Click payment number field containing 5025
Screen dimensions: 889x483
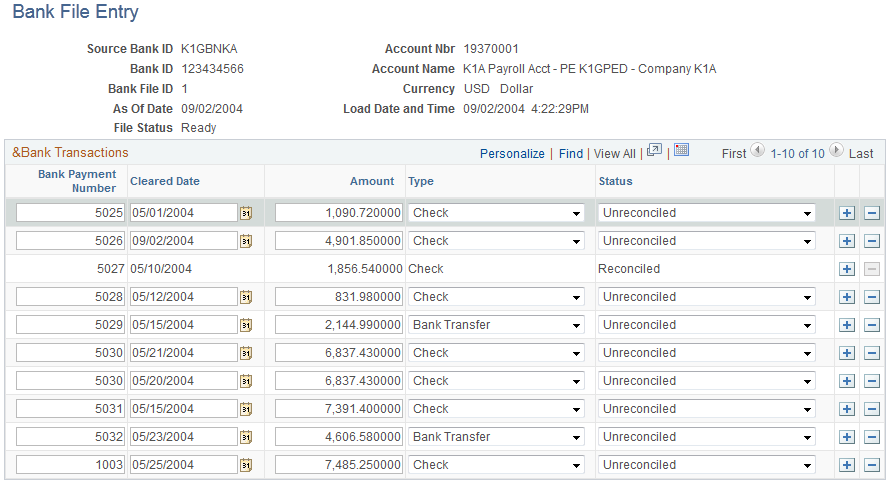click(x=70, y=213)
